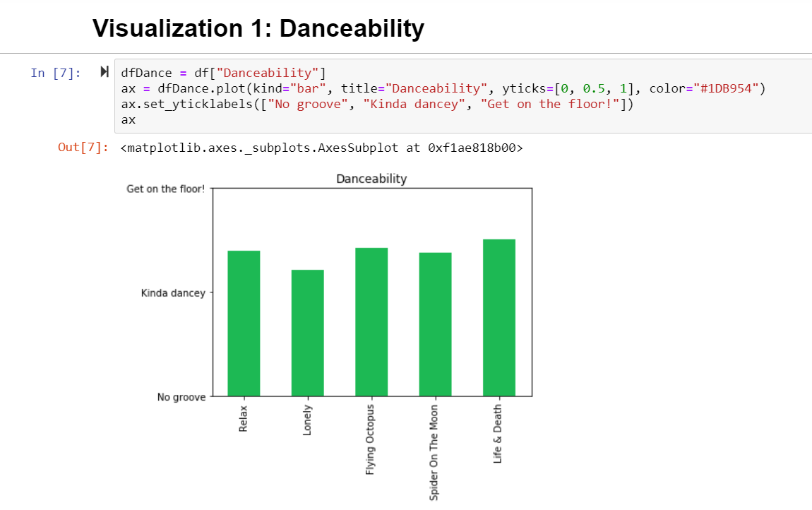The width and height of the screenshot is (812, 510).
Task: Click the Life & Death x-axis label
Action: [x=498, y=434]
